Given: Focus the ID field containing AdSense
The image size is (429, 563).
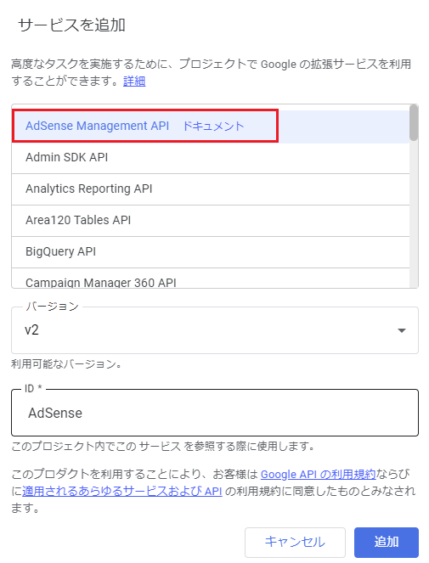Looking at the screenshot, I should pyautogui.click(x=215, y=413).
